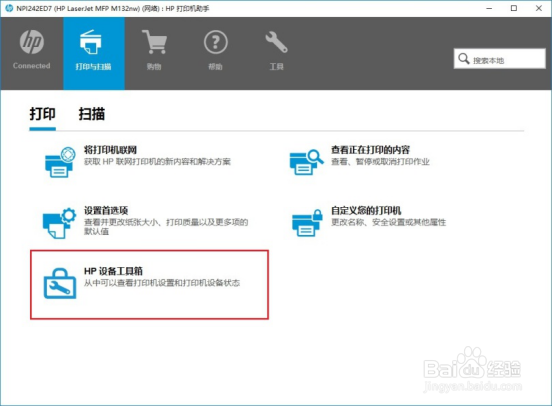This screenshot has height=406, width=552.
Task: Focus the 搜索本地 search field
Action: click(x=500, y=58)
